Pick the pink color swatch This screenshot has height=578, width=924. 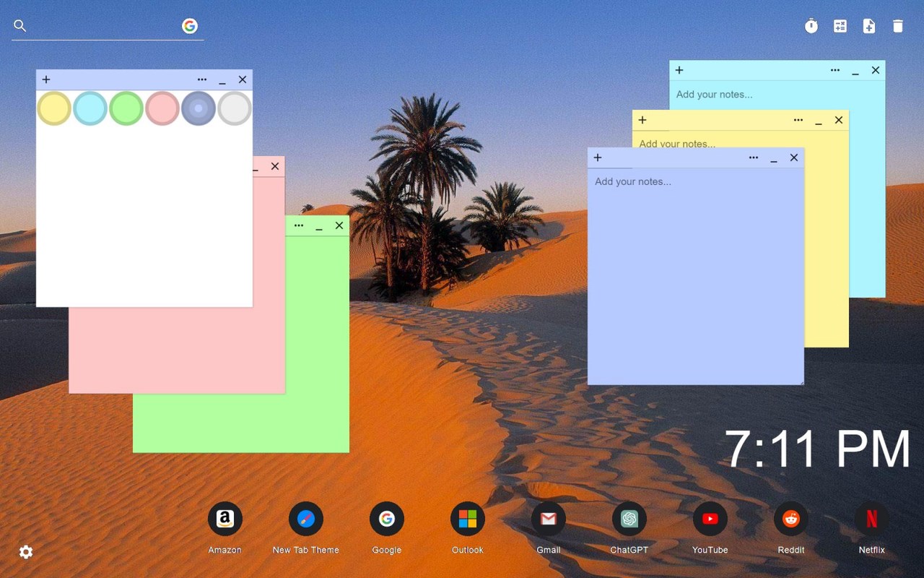pos(162,108)
